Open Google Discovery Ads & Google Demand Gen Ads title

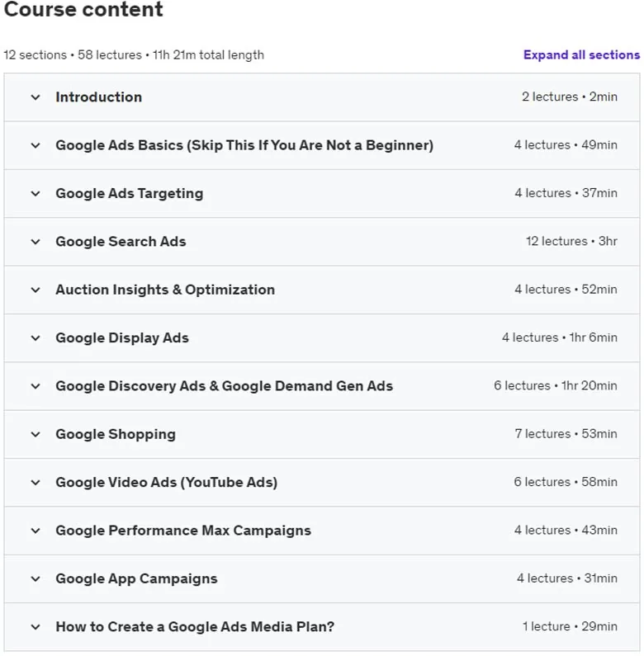click(225, 386)
